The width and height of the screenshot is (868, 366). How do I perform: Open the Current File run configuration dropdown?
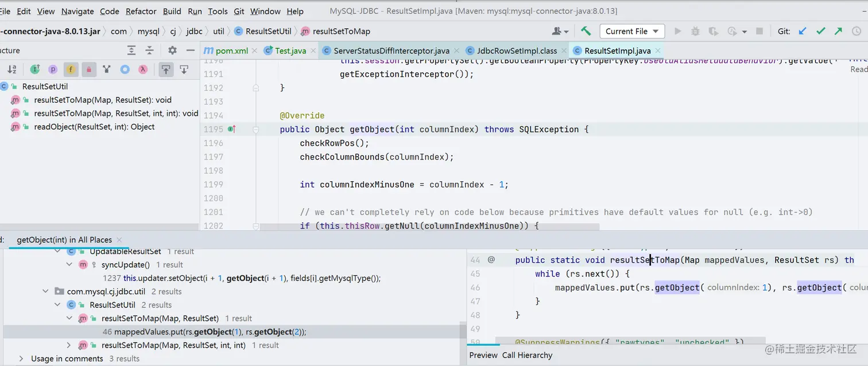[x=632, y=31]
